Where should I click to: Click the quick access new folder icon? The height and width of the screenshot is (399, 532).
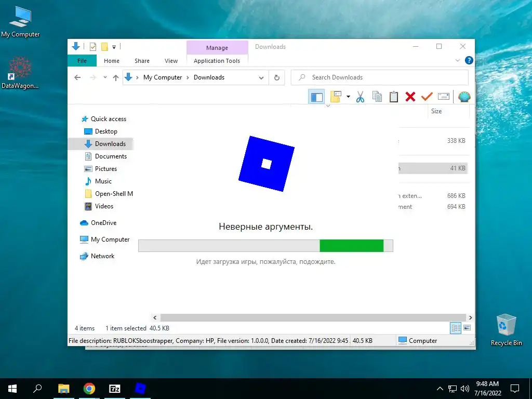(104, 47)
